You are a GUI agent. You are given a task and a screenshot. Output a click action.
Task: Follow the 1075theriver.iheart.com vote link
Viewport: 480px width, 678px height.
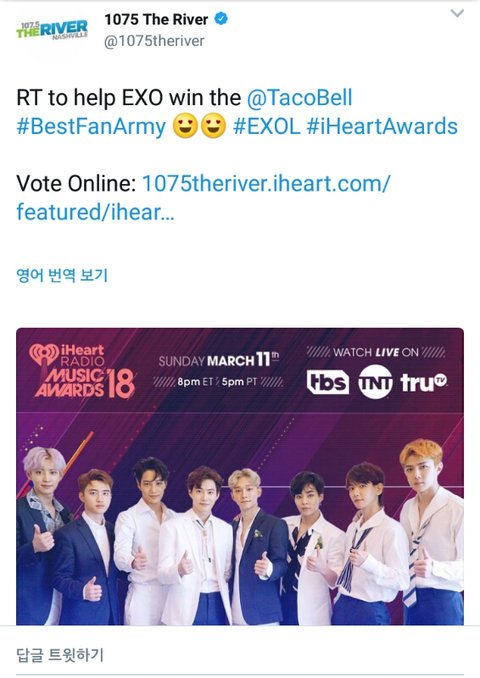203,198
